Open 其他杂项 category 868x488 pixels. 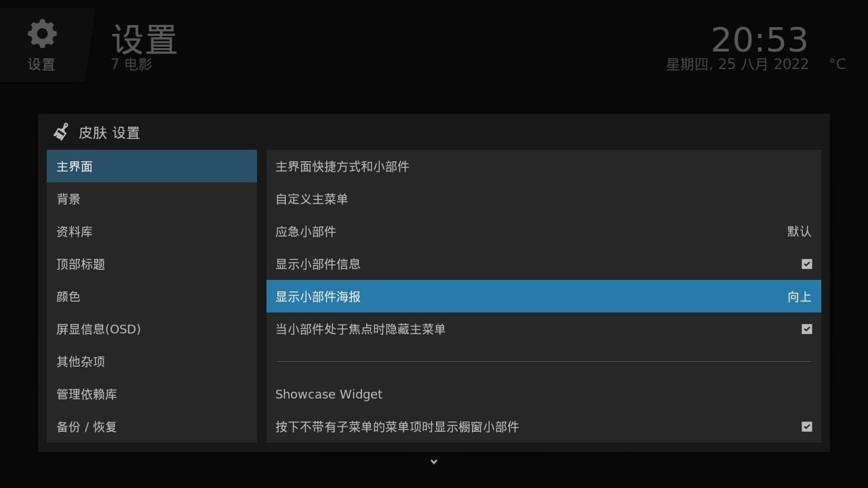pos(152,362)
